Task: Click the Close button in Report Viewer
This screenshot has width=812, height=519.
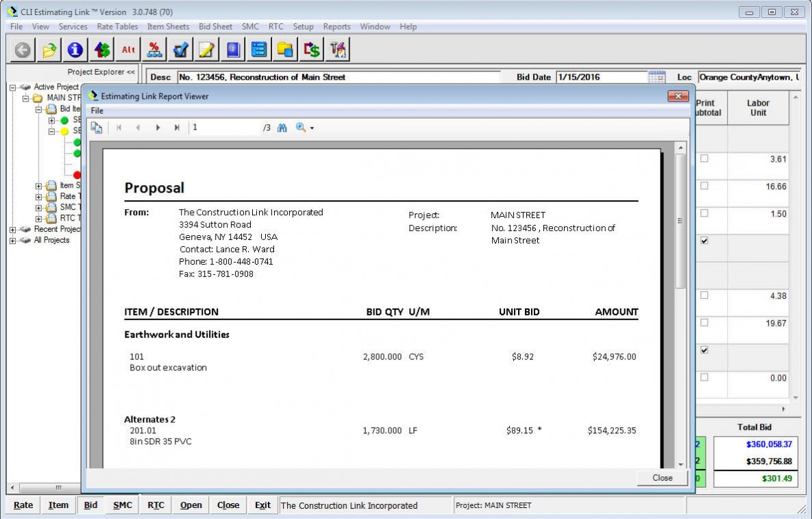Action: (663, 478)
